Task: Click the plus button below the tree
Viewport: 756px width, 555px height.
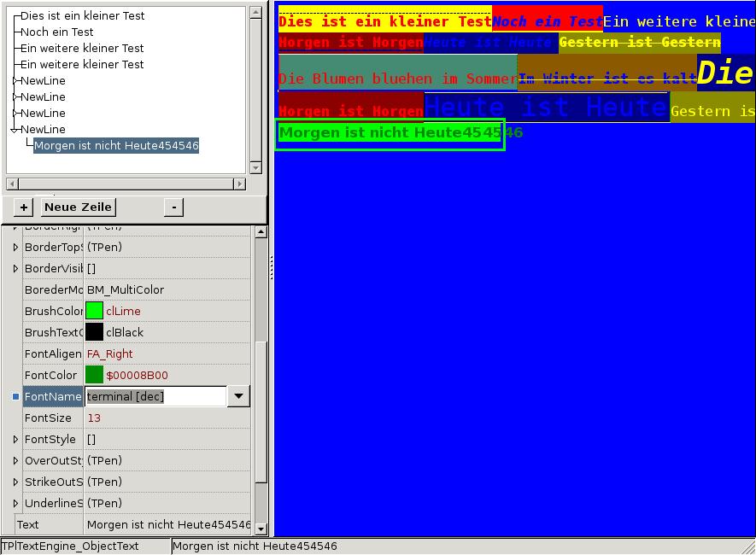Action: click(24, 207)
